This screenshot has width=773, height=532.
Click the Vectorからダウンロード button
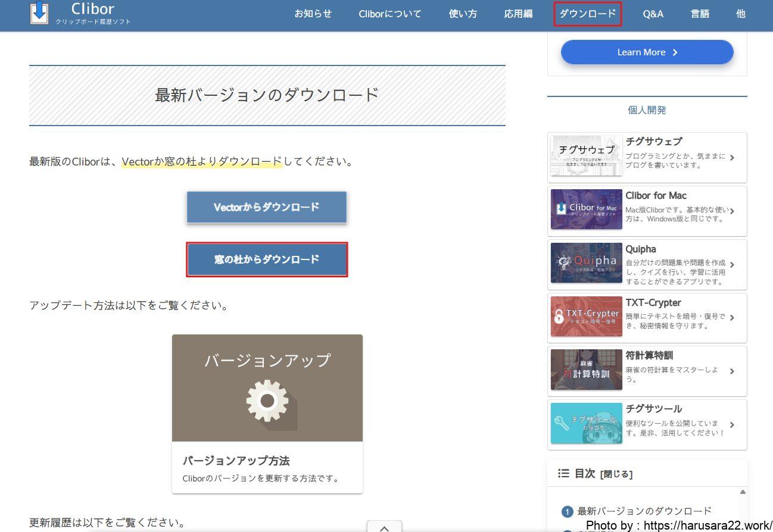(266, 207)
